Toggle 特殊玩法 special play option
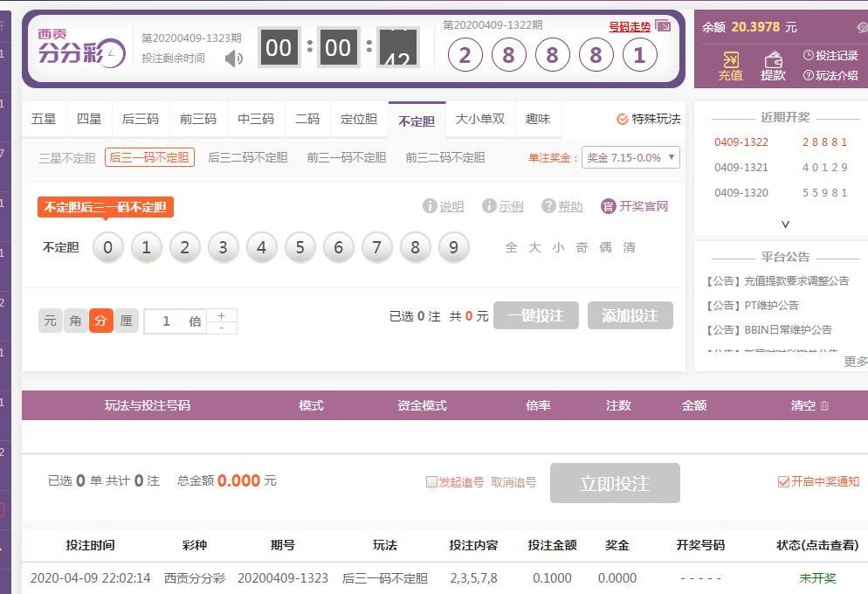This screenshot has height=594, width=868. pos(649,119)
